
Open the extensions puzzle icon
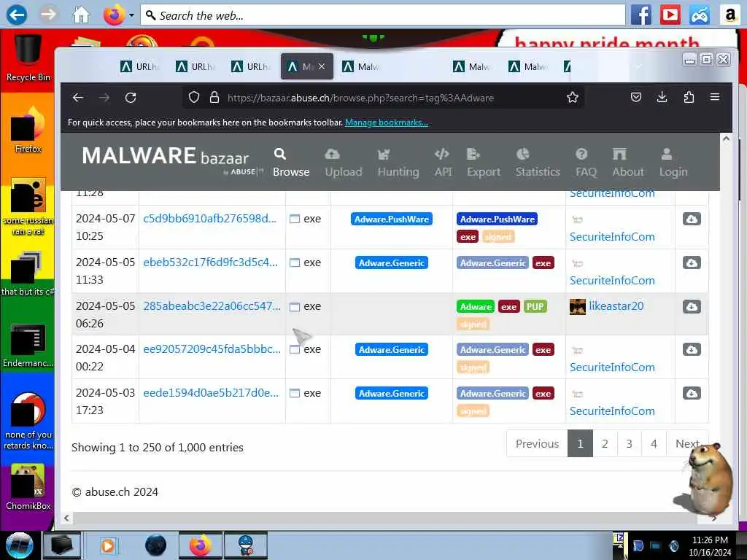pos(689,98)
